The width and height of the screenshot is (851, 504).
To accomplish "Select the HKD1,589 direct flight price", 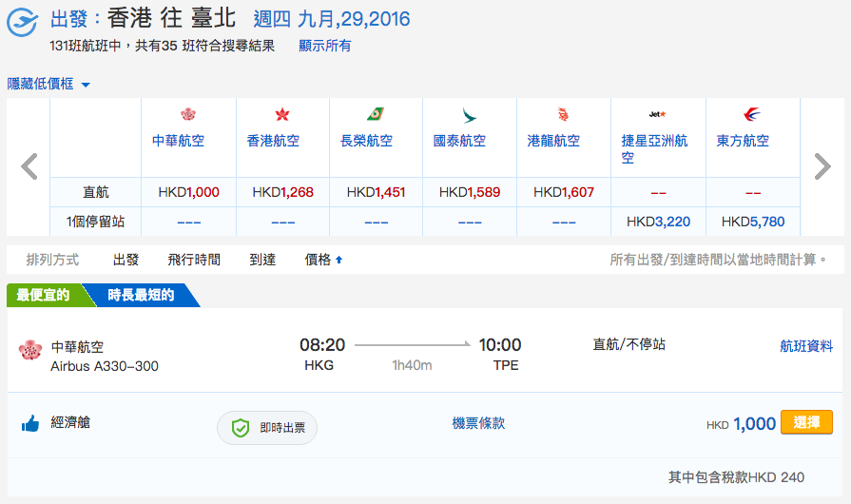I will pyautogui.click(x=470, y=192).
